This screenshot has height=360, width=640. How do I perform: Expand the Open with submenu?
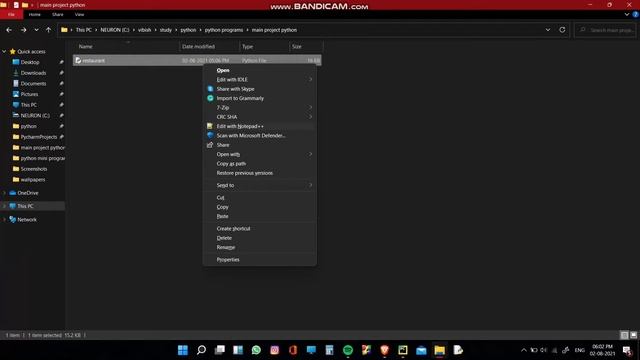click(x=260, y=154)
